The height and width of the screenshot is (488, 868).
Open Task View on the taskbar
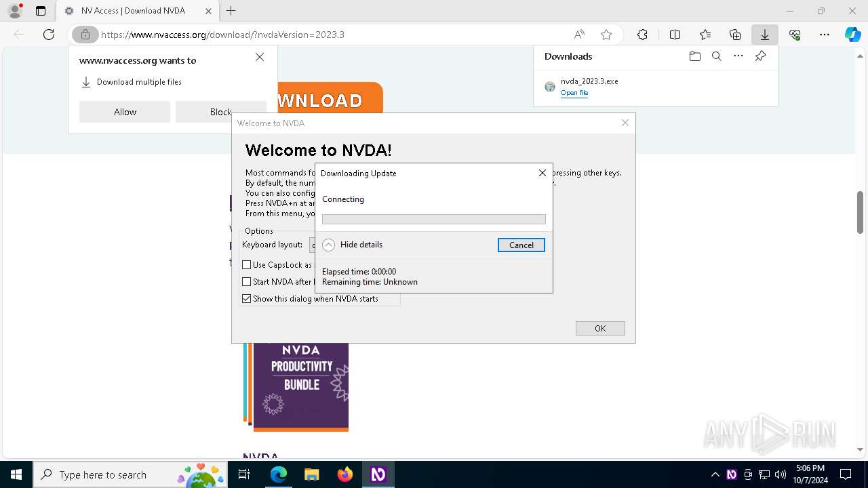pyautogui.click(x=244, y=474)
